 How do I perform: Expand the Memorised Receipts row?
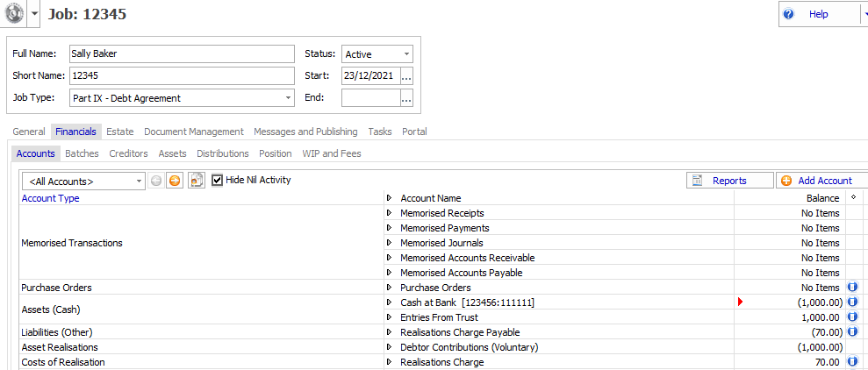click(390, 213)
